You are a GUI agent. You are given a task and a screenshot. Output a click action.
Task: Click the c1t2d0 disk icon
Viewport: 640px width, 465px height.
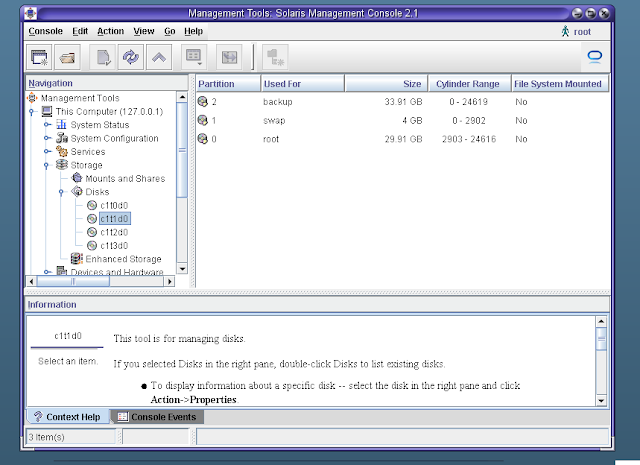[x=92, y=232]
